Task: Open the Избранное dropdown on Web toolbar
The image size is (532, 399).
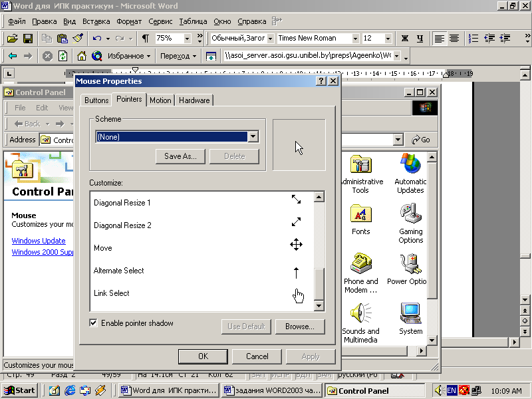Action: [129, 56]
